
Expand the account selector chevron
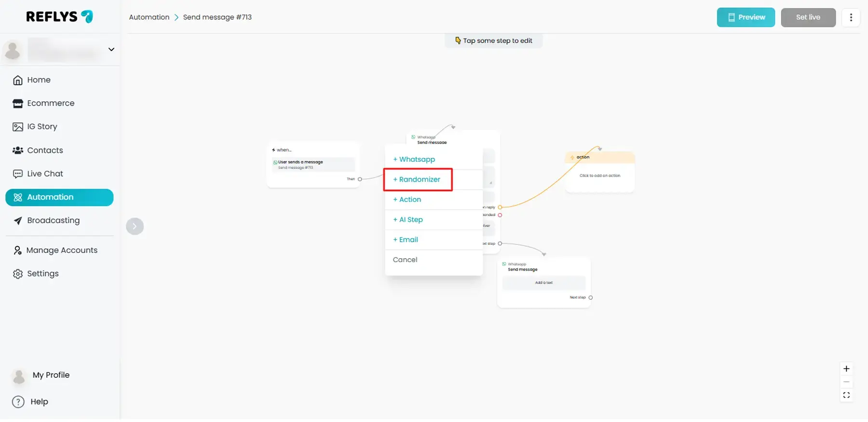tap(111, 50)
